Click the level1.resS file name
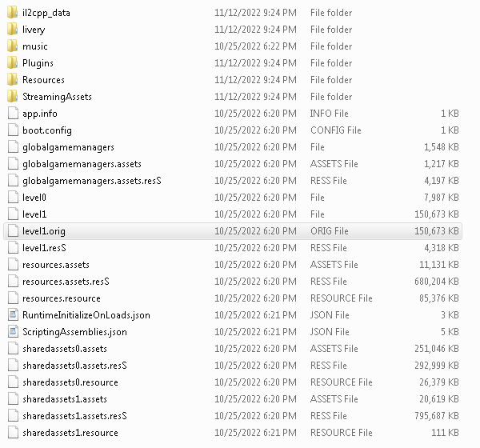The width and height of the screenshot is (480, 448). pyautogui.click(x=44, y=248)
